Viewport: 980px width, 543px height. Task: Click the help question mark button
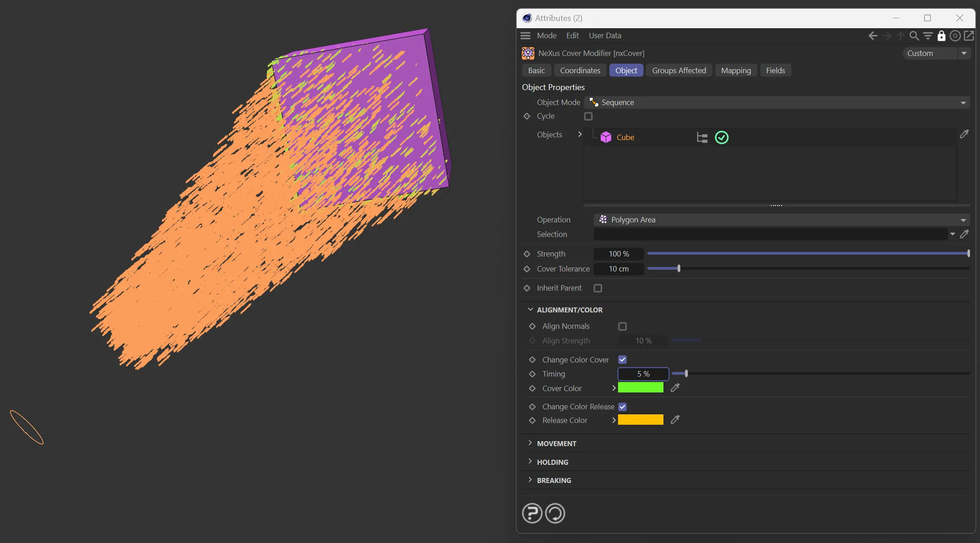[x=532, y=513]
